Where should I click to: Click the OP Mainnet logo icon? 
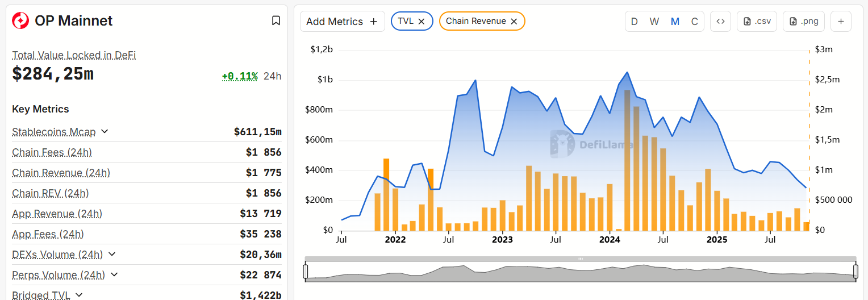(20, 21)
